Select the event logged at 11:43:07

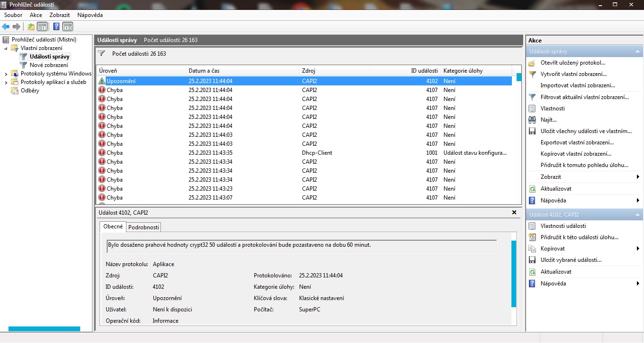[304, 198]
